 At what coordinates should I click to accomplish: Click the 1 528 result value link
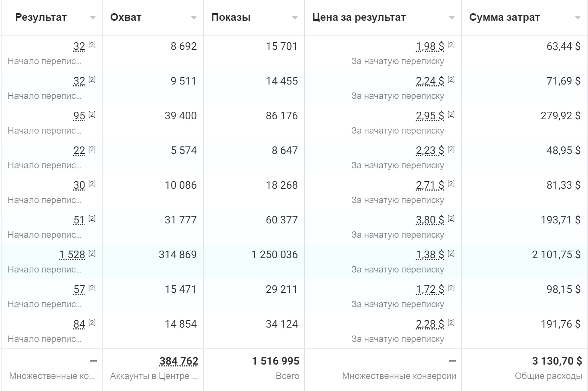tap(72, 255)
